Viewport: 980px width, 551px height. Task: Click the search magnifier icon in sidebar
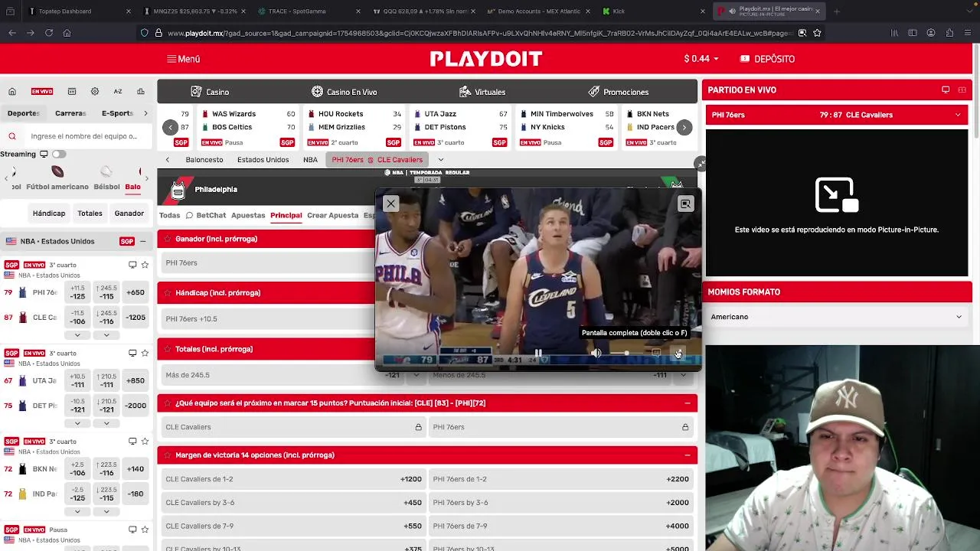[12, 136]
